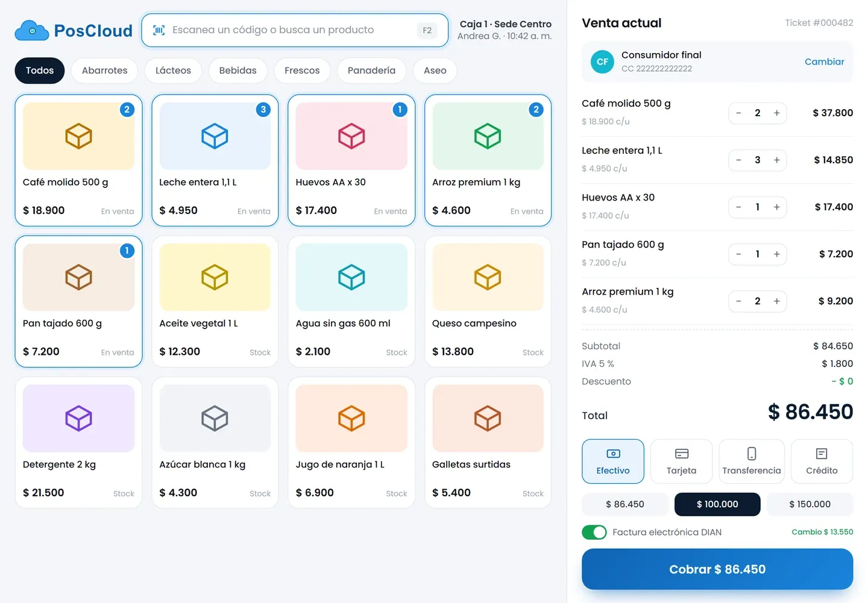
Task: Increase Café molido quantity with plus
Action: 777,113
